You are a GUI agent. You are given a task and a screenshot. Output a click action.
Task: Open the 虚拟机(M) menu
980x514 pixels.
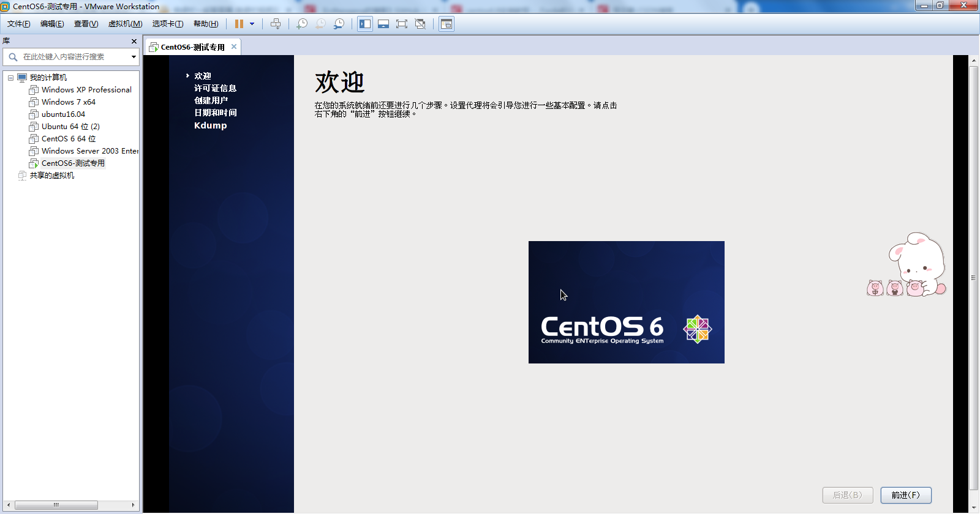tap(125, 24)
